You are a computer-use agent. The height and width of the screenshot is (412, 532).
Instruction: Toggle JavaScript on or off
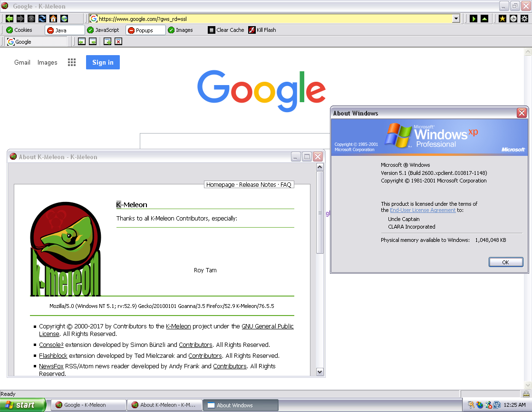point(103,30)
